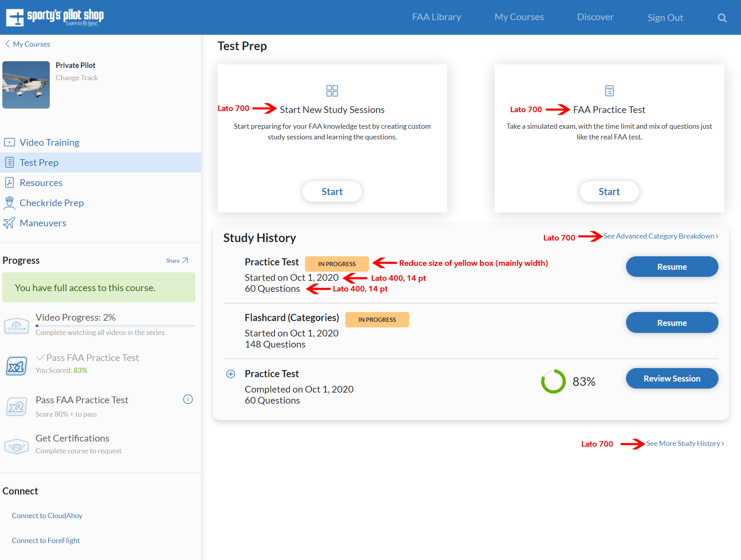Click the Get Certifications wings badge

pos(17,446)
